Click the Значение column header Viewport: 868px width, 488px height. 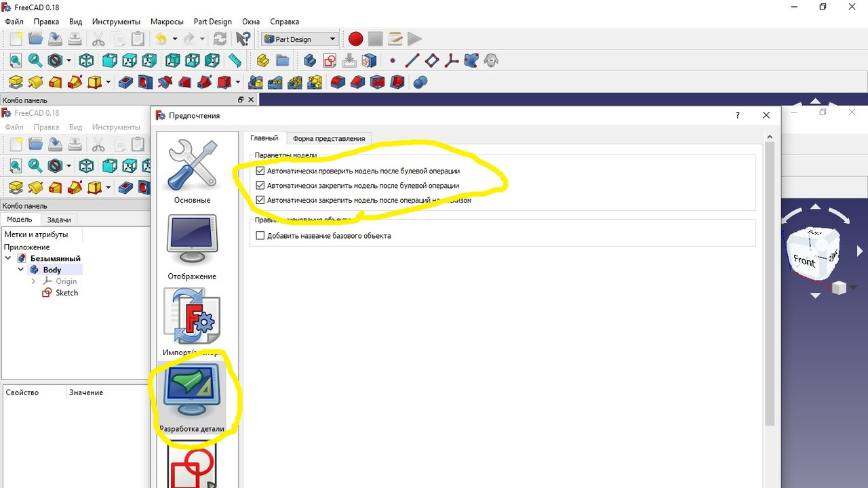tap(86, 392)
